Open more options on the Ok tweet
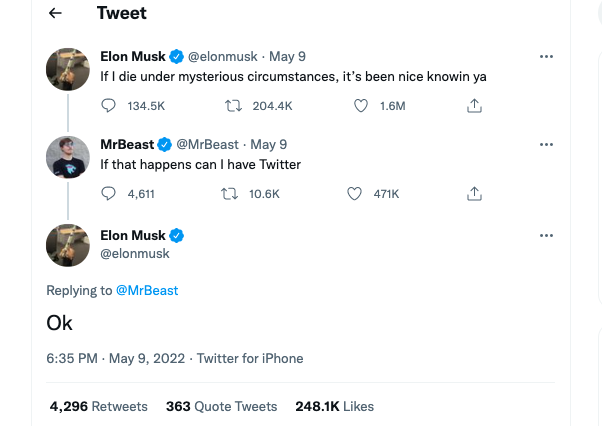The image size is (602, 426). click(546, 236)
